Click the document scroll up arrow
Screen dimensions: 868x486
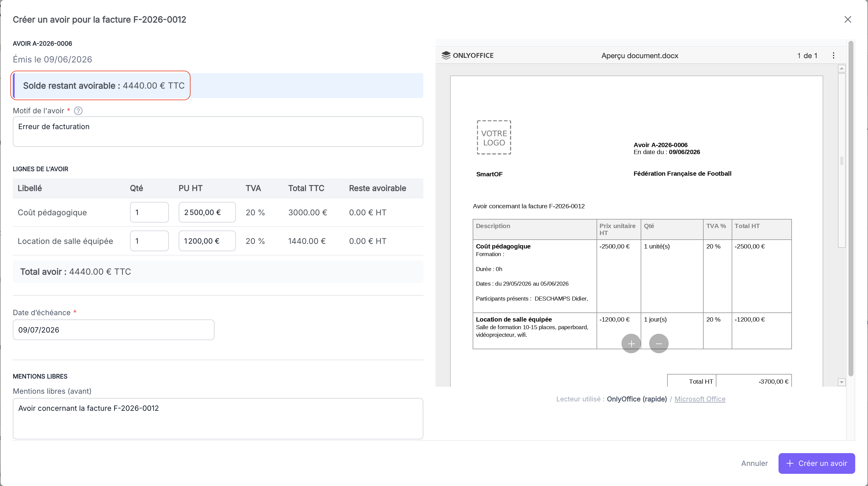(x=842, y=69)
